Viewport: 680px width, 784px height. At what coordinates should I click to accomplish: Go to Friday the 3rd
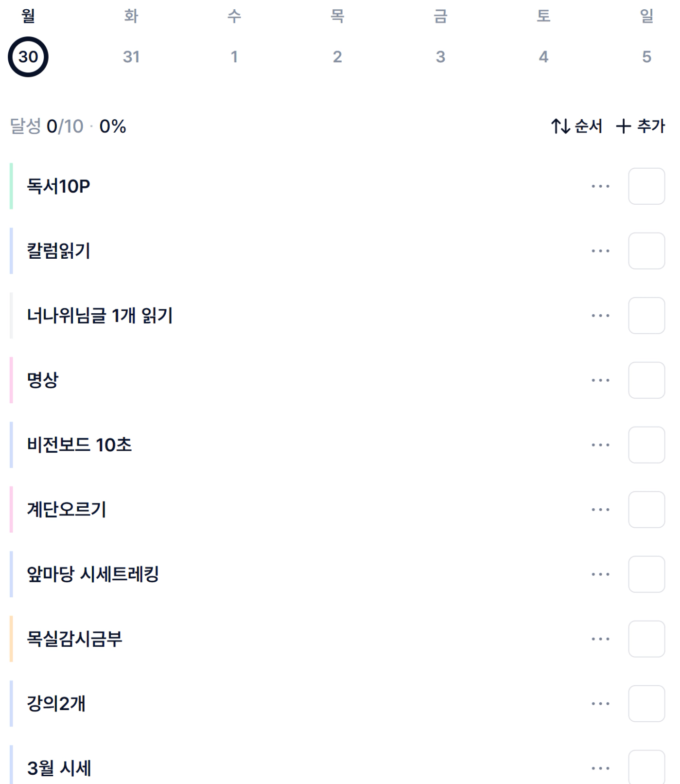click(440, 57)
